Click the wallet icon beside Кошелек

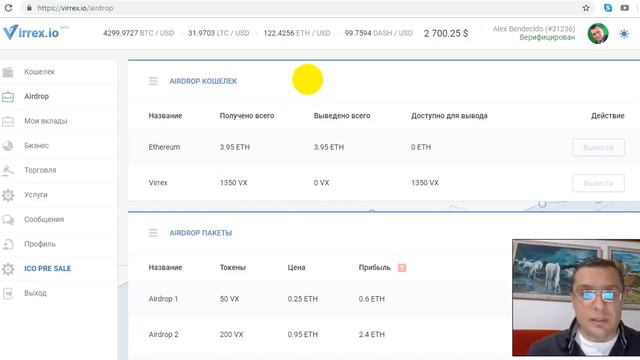[8, 72]
